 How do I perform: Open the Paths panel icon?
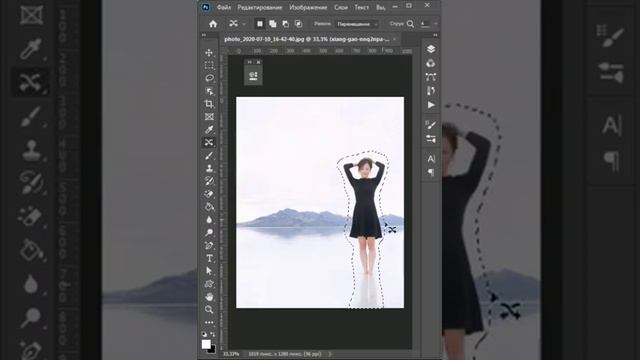tap(431, 77)
